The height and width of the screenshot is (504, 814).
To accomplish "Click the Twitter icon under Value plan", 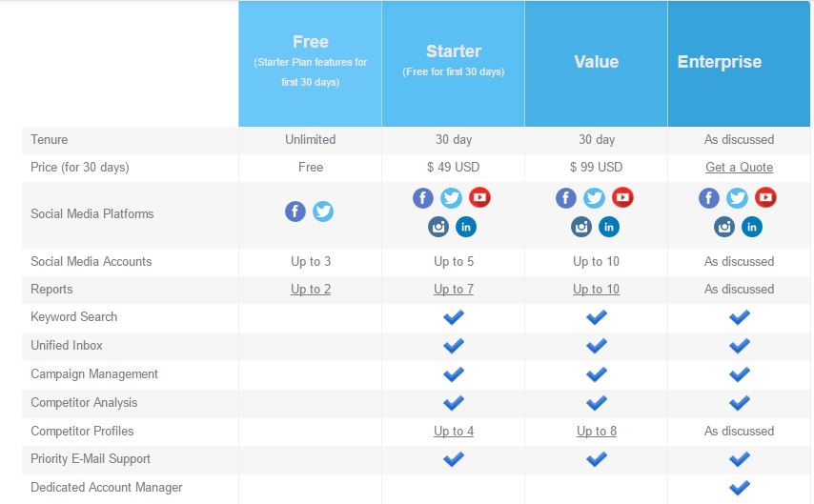I will (x=594, y=198).
